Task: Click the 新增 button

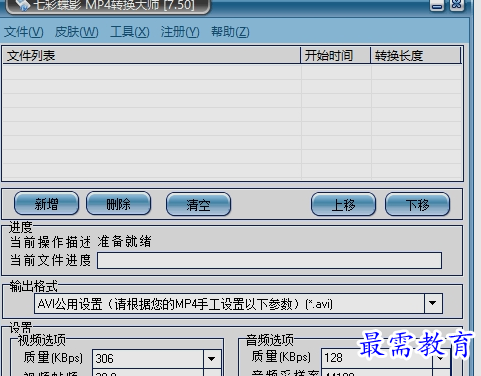Action: (46, 203)
